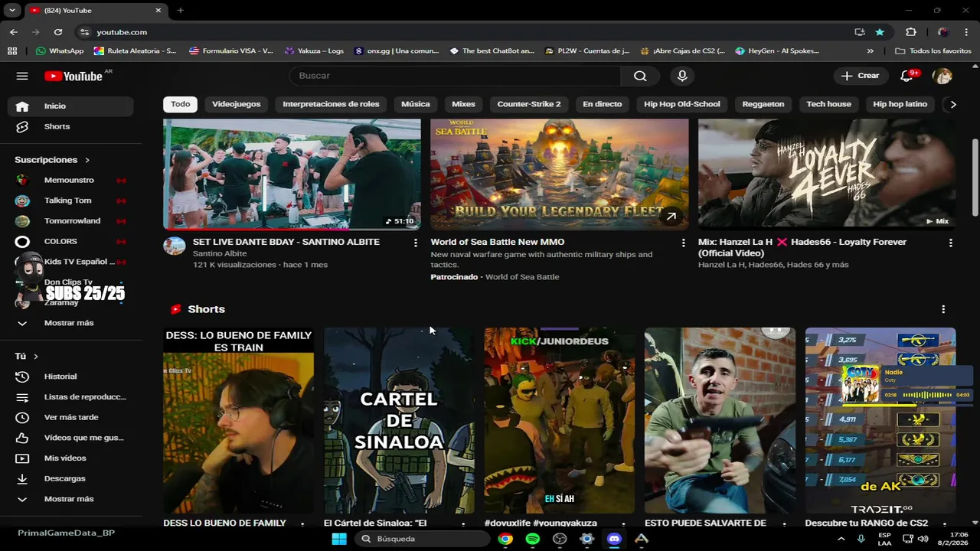The image size is (980, 551).
Task: Play the CARTEL DE SINALOA short
Action: (x=399, y=421)
